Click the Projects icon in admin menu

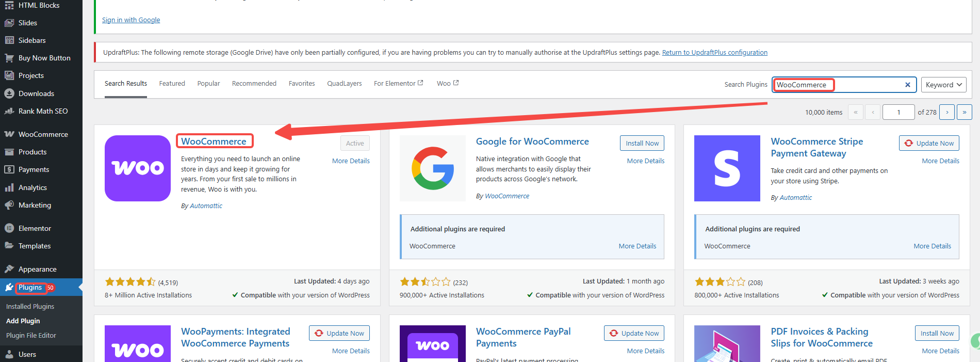click(x=9, y=75)
